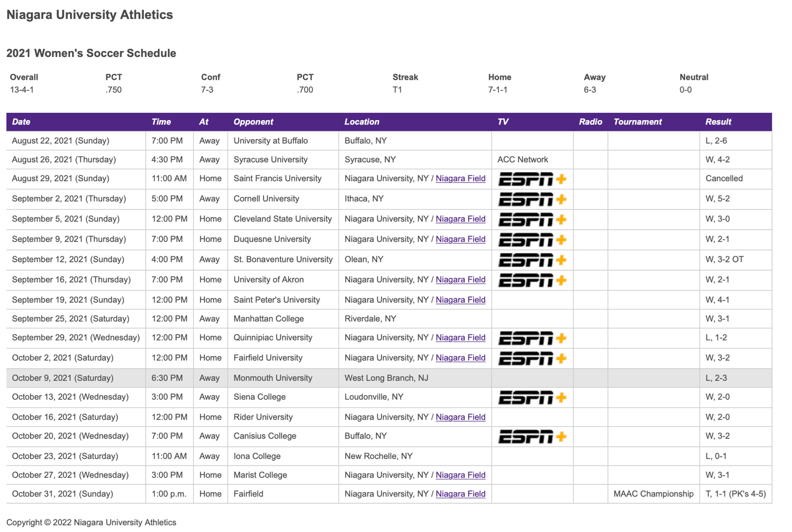Click the W, 3-2 OT result
This screenshot has height=532, width=792.
[724, 259]
